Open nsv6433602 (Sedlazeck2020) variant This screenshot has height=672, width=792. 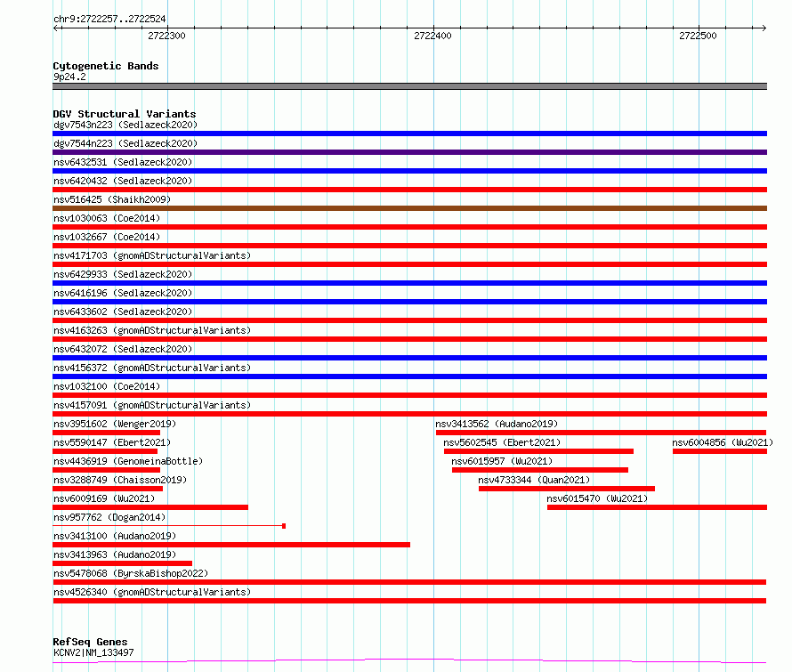coord(123,312)
